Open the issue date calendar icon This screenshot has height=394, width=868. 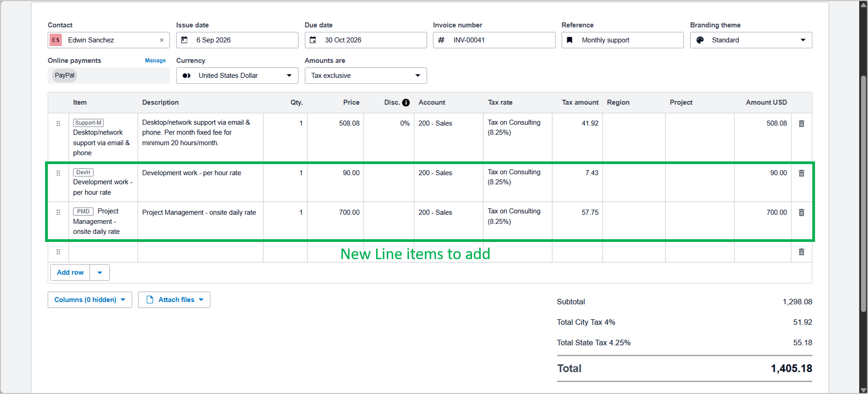pyautogui.click(x=185, y=40)
